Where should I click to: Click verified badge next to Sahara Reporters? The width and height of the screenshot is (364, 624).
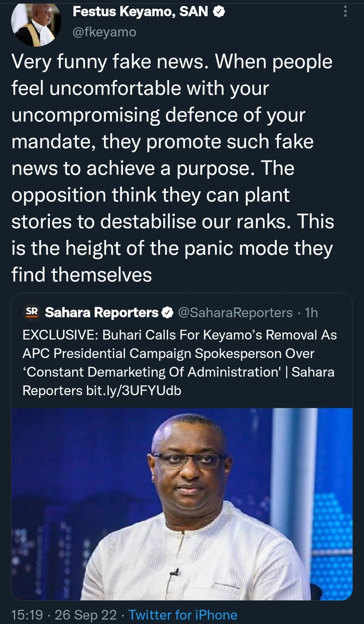coord(167,313)
